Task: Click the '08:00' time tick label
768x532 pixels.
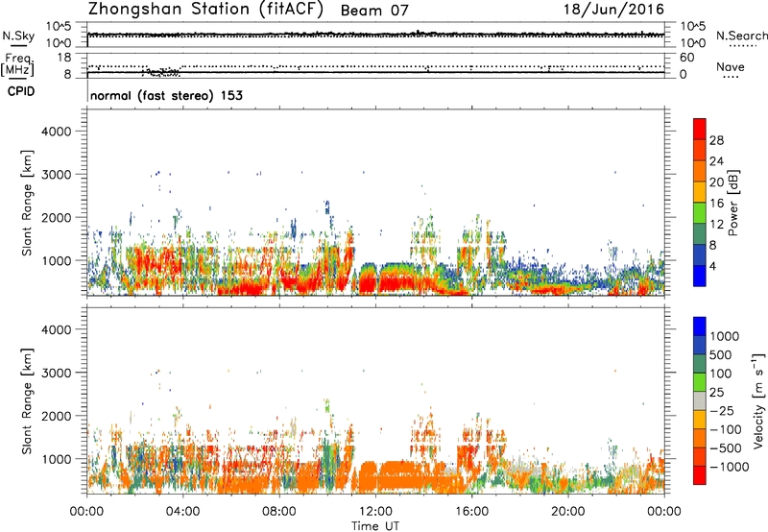Action: click(x=279, y=512)
